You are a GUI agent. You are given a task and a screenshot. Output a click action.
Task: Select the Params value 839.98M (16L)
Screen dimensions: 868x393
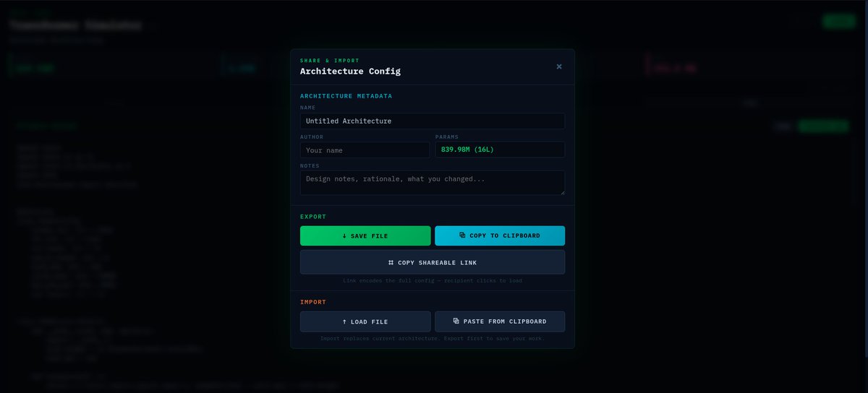pos(500,150)
